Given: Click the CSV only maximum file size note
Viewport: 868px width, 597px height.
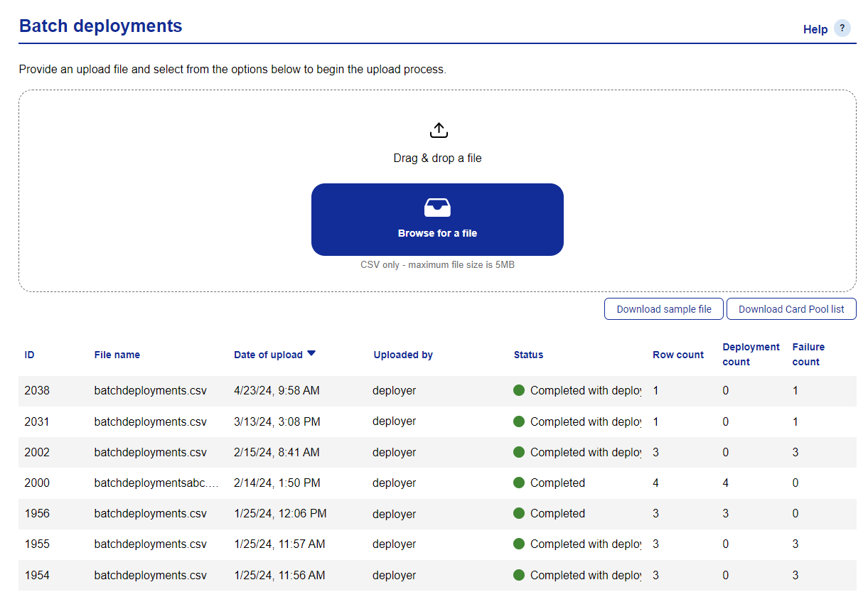Looking at the screenshot, I should (x=437, y=264).
